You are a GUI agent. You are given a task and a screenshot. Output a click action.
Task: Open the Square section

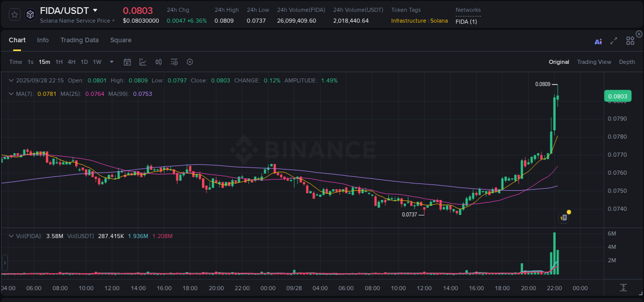(121, 40)
